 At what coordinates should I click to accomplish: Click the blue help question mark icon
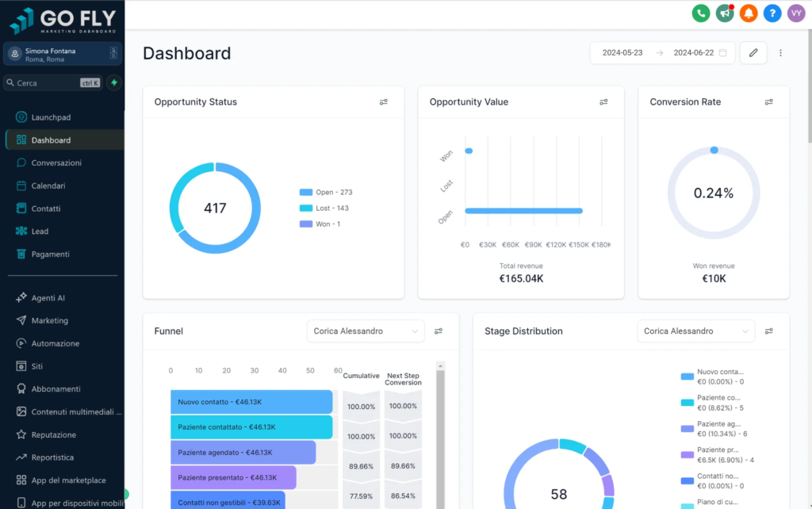(772, 13)
